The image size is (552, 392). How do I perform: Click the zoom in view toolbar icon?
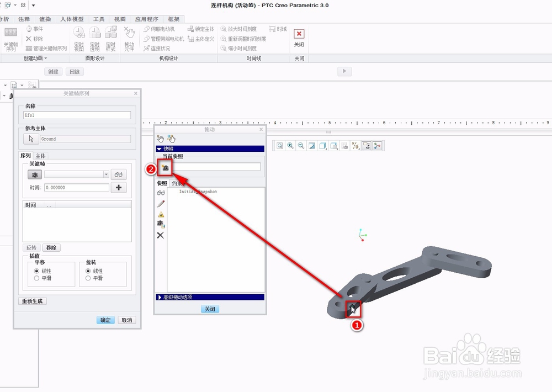tap(290, 146)
